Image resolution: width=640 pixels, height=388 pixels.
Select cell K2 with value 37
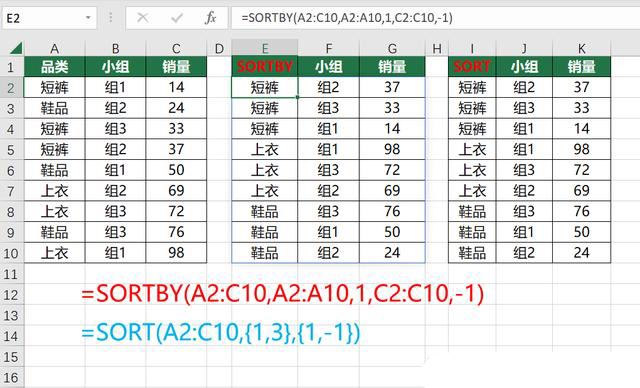[x=582, y=87]
